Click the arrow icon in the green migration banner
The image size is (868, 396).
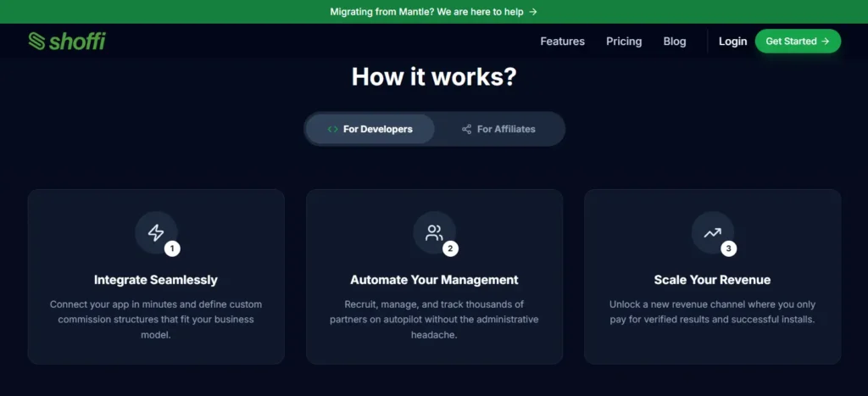(532, 12)
